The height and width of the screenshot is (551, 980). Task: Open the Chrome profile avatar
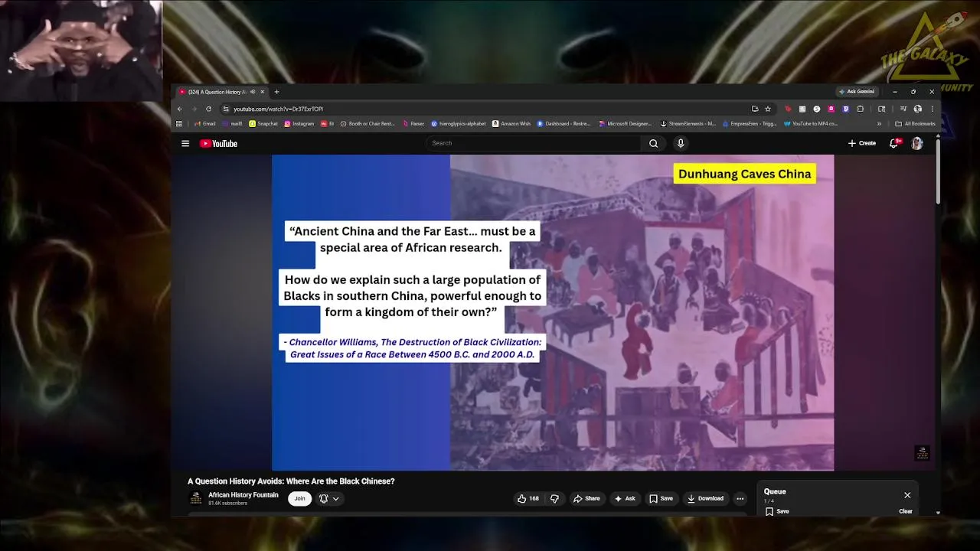point(917,109)
